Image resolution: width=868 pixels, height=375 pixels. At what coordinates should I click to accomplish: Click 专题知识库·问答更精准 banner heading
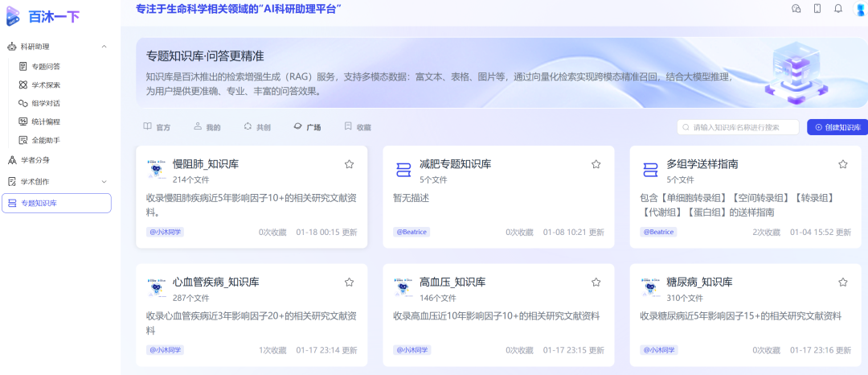pos(205,56)
